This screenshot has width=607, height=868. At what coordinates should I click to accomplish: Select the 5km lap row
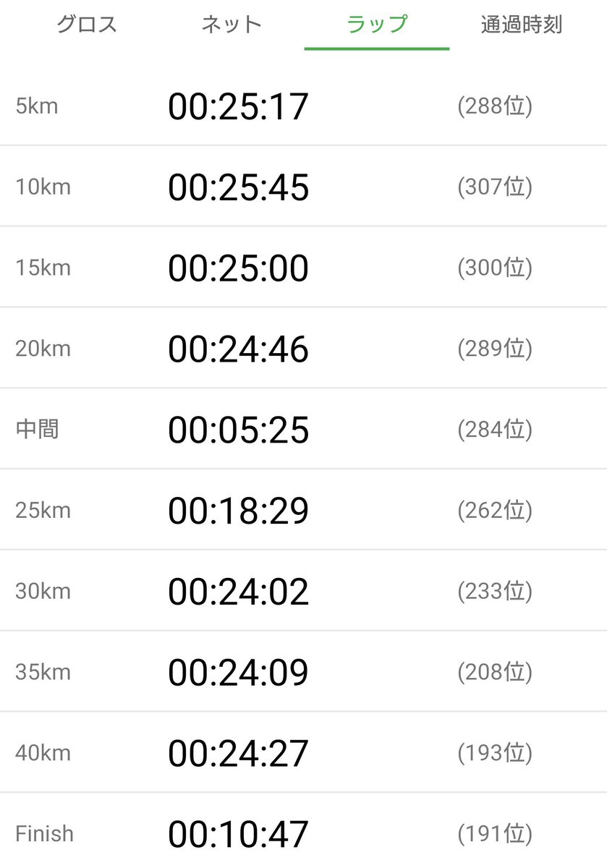[x=303, y=106]
